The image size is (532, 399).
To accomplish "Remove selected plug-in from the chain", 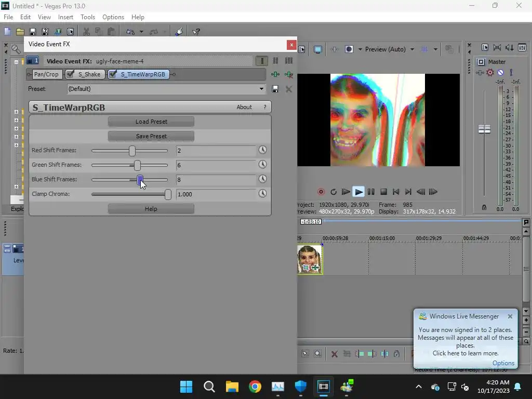I will [289, 74].
